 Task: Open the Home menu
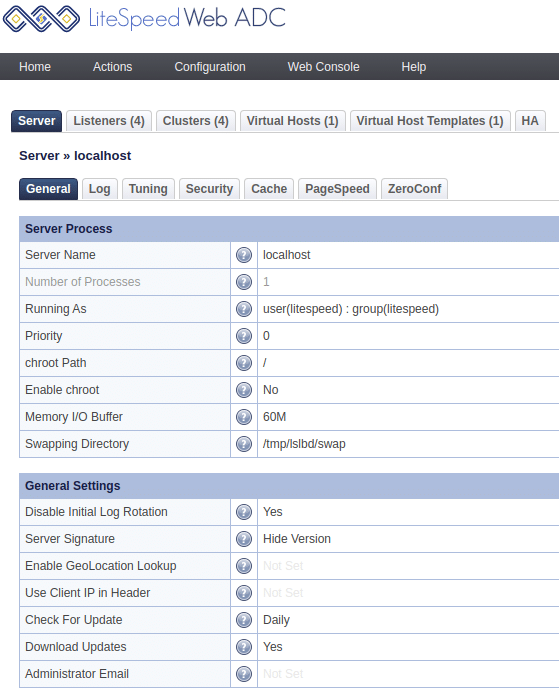[x=35, y=67]
